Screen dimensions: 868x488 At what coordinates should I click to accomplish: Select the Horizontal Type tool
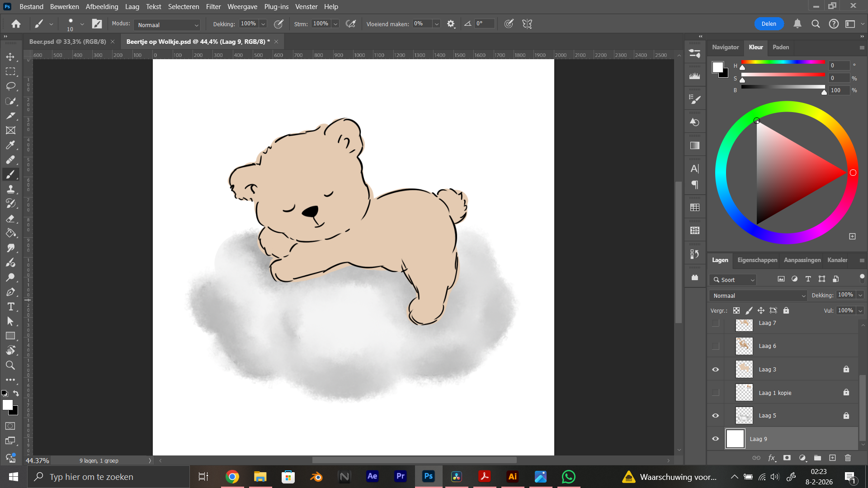tap(10, 307)
